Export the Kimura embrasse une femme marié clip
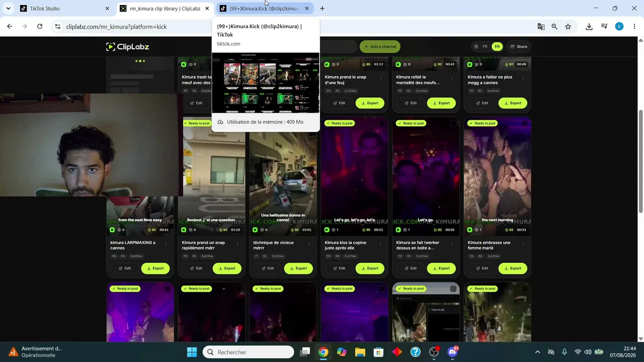Image resolution: width=644 pixels, height=362 pixels. coord(513,268)
